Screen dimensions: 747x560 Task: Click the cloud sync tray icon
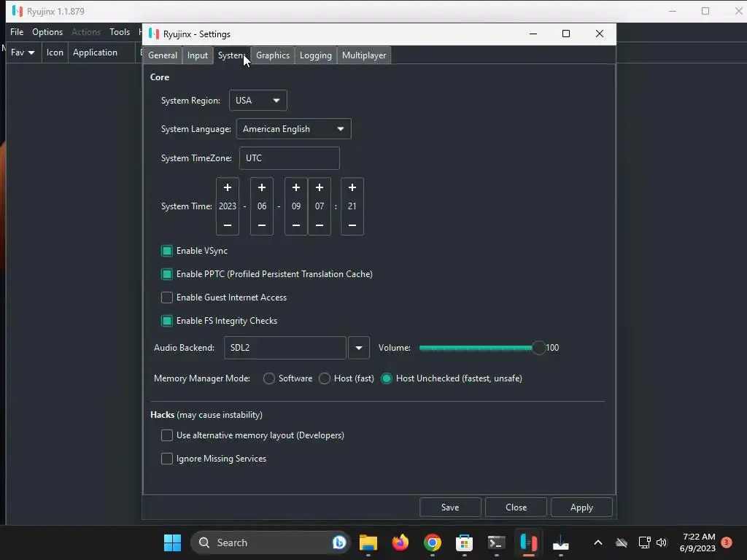[622, 542]
